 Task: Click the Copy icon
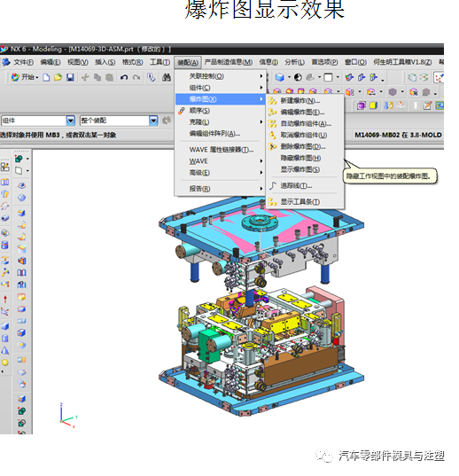tap(97, 78)
